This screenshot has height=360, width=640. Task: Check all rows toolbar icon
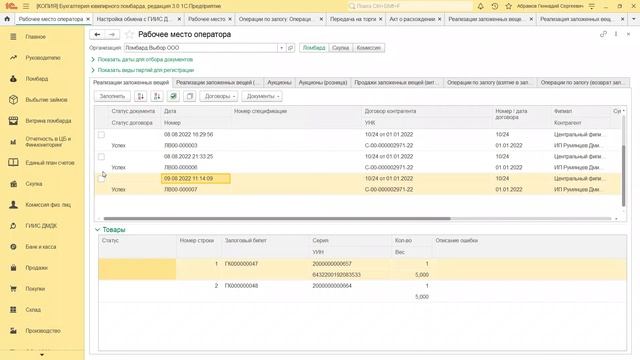[x=173, y=96]
